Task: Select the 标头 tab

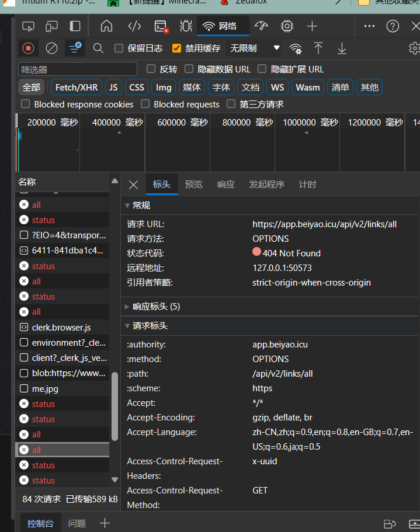Action: [161, 184]
